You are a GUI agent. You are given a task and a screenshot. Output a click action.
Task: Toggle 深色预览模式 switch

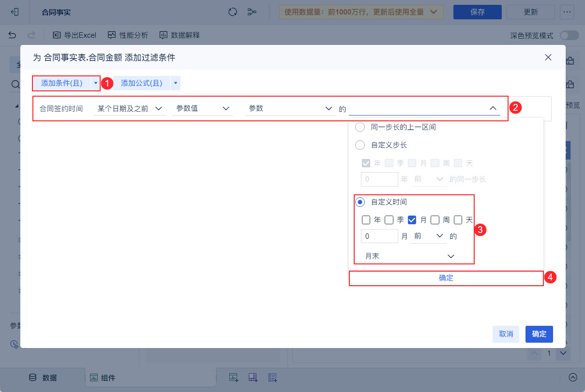[x=569, y=35]
